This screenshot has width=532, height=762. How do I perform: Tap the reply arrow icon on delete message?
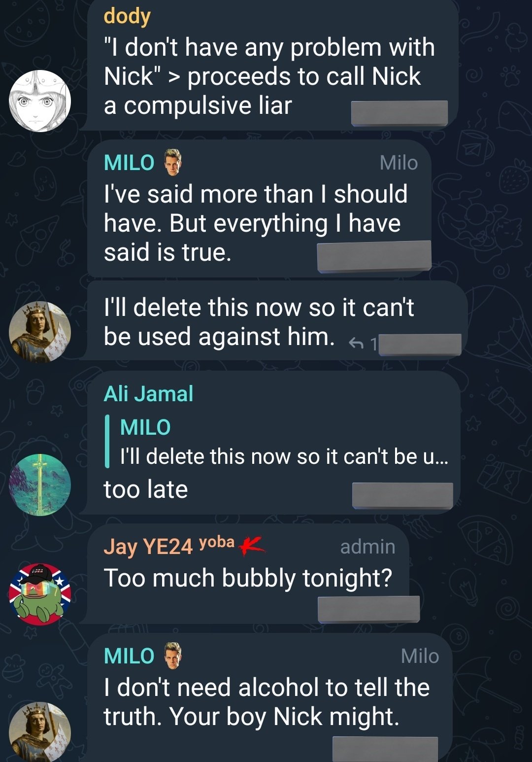pyautogui.click(x=356, y=343)
